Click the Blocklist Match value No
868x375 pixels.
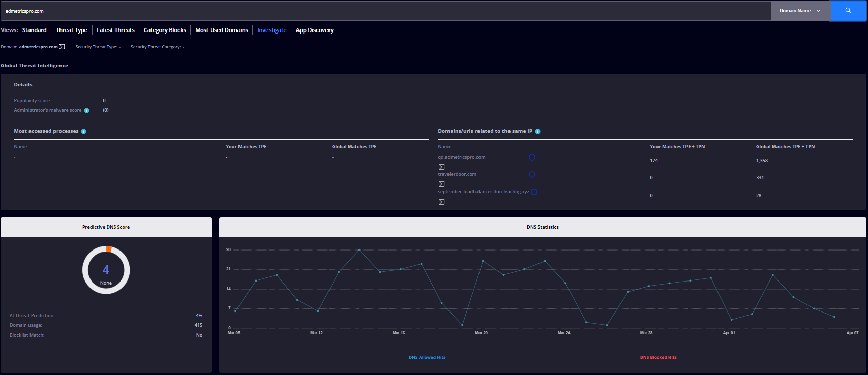199,335
